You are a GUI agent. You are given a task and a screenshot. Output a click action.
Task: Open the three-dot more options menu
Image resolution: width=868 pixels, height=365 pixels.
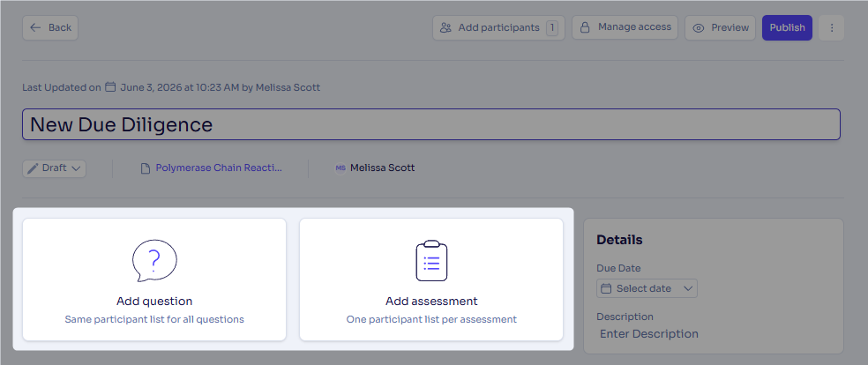[831, 27]
